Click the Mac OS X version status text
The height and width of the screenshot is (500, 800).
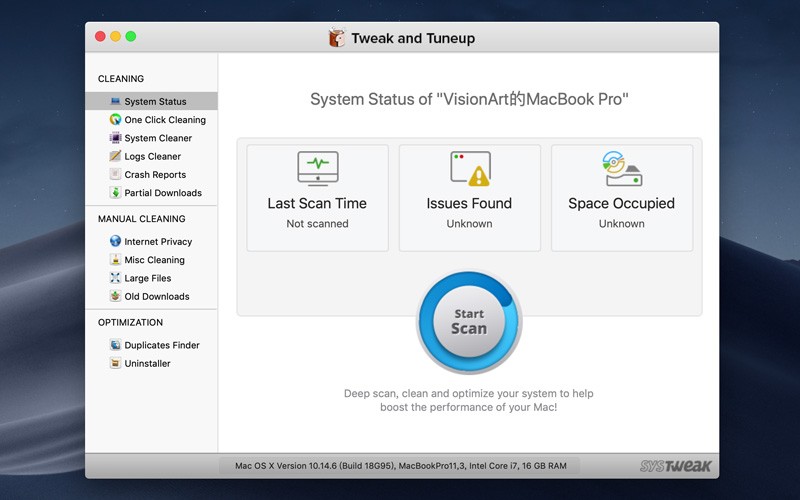tap(401, 466)
